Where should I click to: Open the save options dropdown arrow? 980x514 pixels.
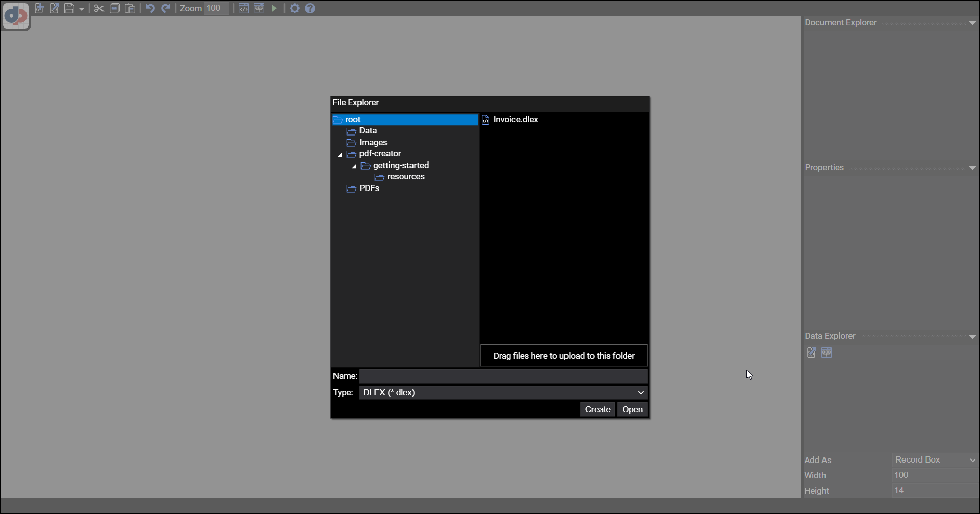point(82,9)
